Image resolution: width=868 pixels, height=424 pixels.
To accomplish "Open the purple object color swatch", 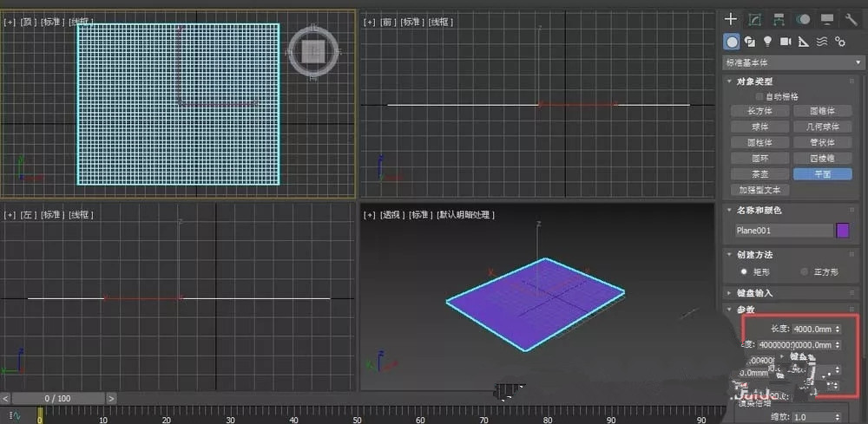I will [x=843, y=231].
